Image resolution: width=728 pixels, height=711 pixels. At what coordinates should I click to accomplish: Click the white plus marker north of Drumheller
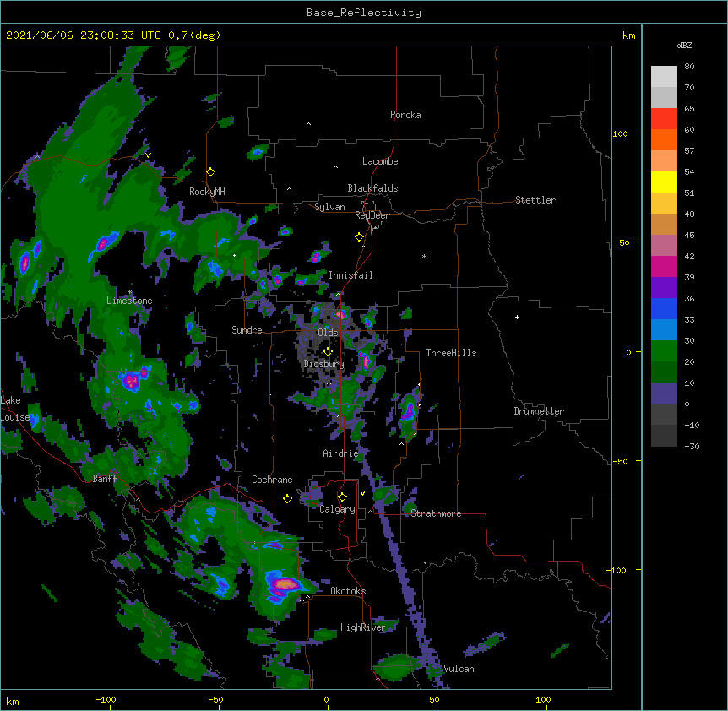tap(517, 317)
